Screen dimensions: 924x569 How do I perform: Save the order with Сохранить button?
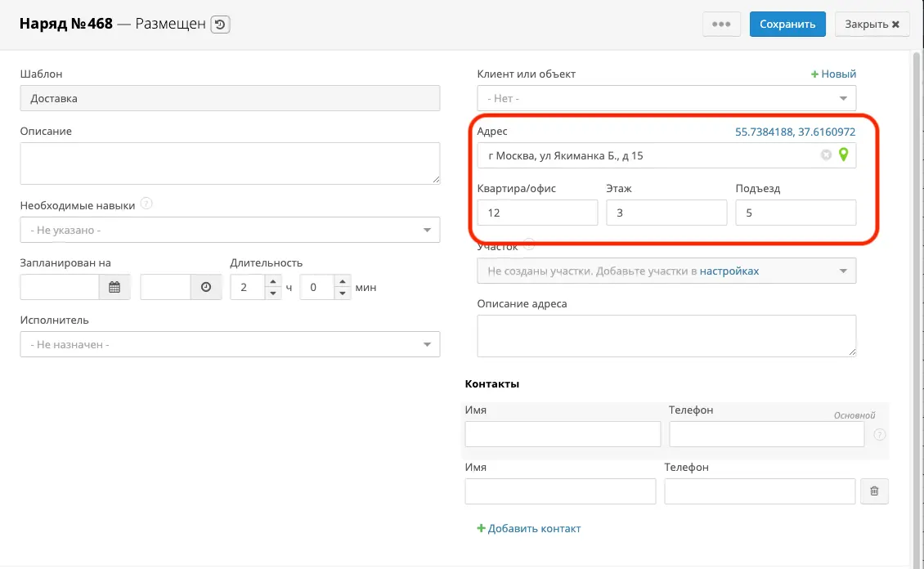(x=787, y=25)
